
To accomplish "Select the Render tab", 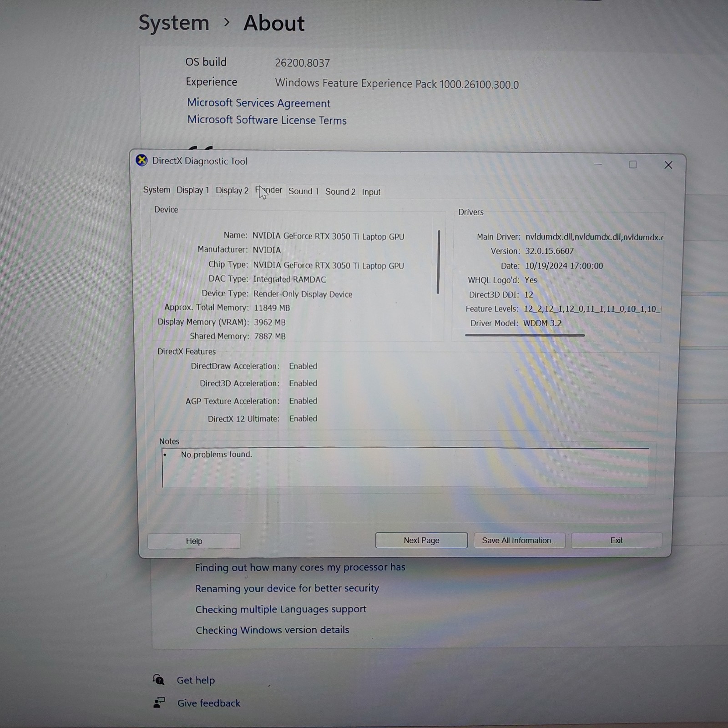I will 268,190.
